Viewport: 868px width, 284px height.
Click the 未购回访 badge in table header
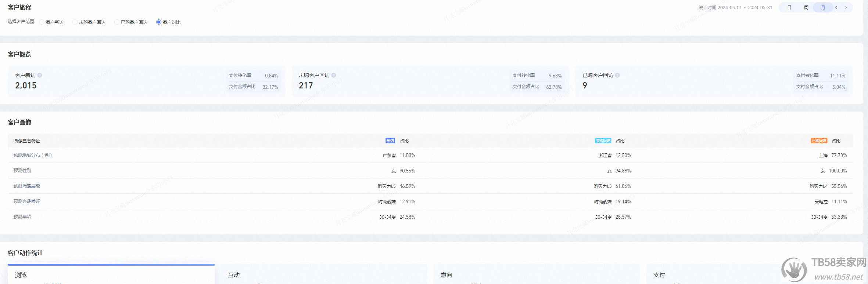(603, 141)
